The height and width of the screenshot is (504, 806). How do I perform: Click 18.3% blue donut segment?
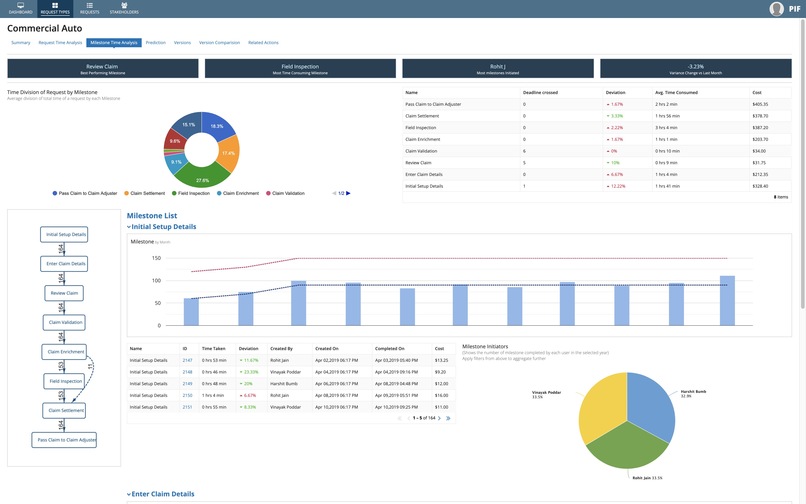click(217, 125)
